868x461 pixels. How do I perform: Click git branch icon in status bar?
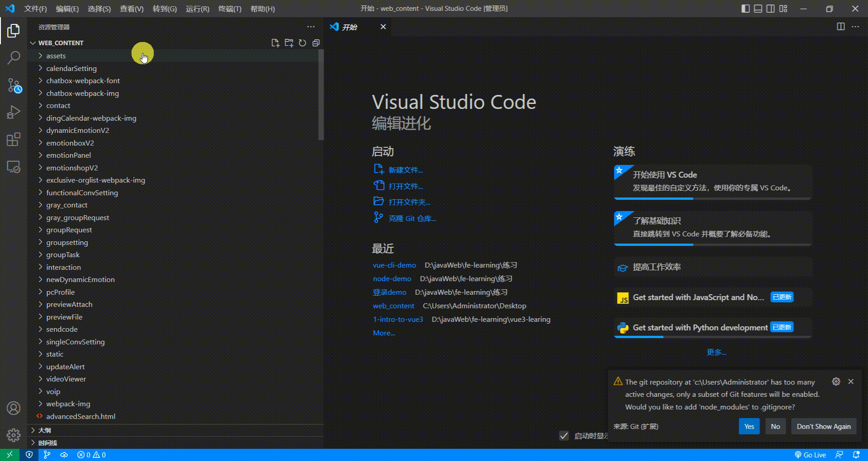tap(47, 455)
